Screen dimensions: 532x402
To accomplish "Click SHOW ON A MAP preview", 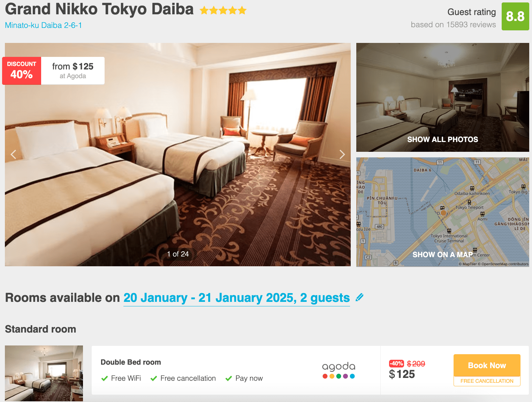I will point(443,212).
